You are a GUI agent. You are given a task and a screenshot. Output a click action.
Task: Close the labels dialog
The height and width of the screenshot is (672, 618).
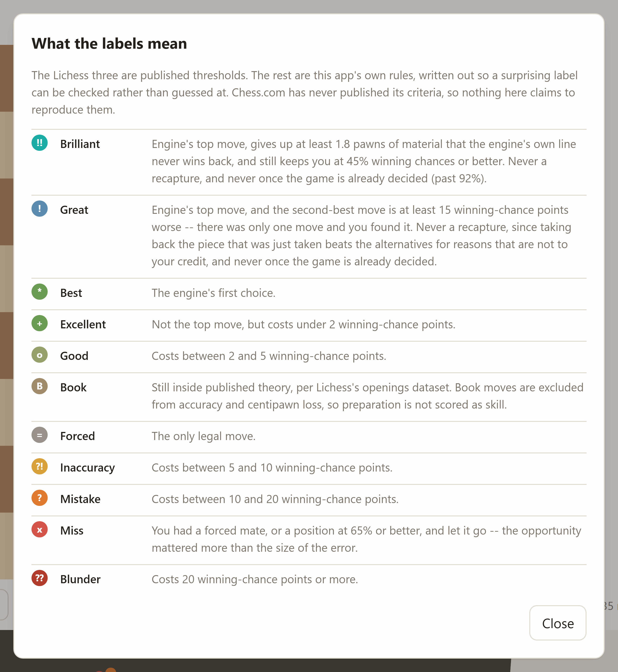(557, 623)
